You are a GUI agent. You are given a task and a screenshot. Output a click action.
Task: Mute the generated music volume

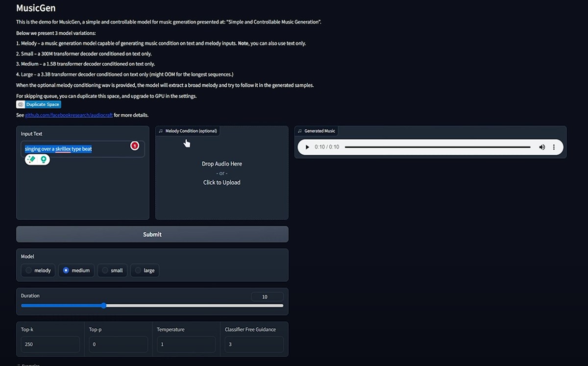[x=542, y=147]
